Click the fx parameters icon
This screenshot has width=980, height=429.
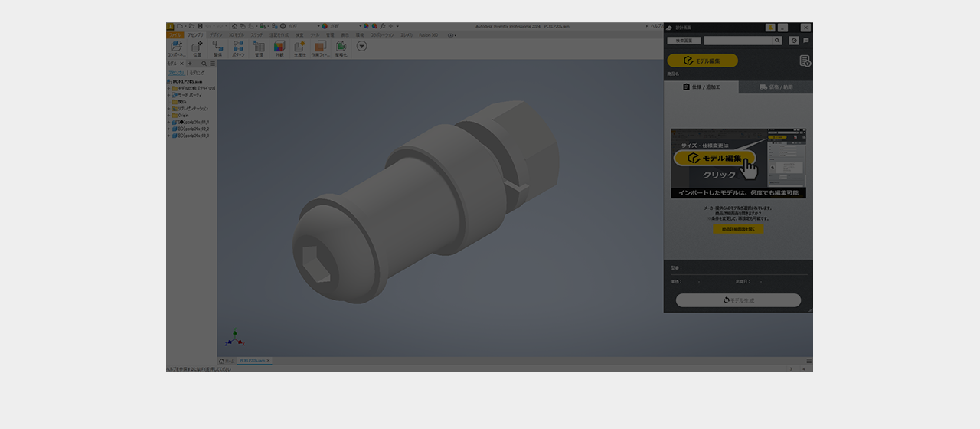[x=383, y=26]
